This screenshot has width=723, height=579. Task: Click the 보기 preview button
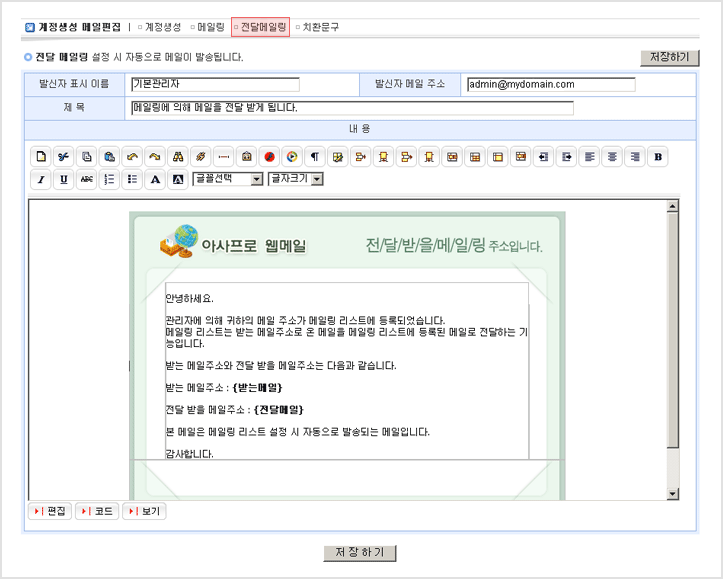pos(144,511)
